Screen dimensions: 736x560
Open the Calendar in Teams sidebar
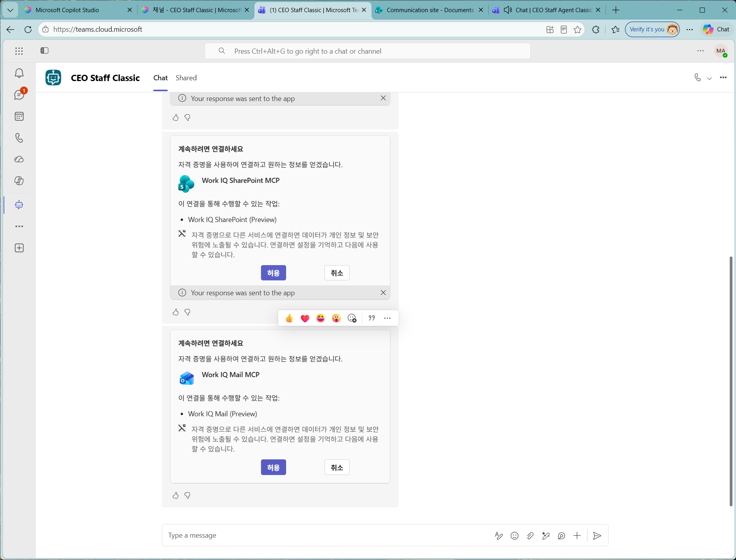pos(19,116)
